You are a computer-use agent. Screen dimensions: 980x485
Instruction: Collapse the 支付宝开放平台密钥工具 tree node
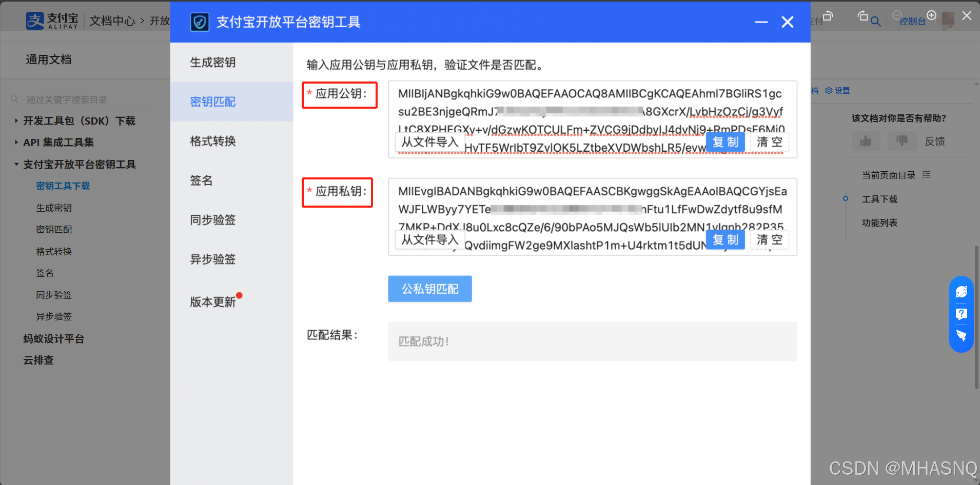16,165
